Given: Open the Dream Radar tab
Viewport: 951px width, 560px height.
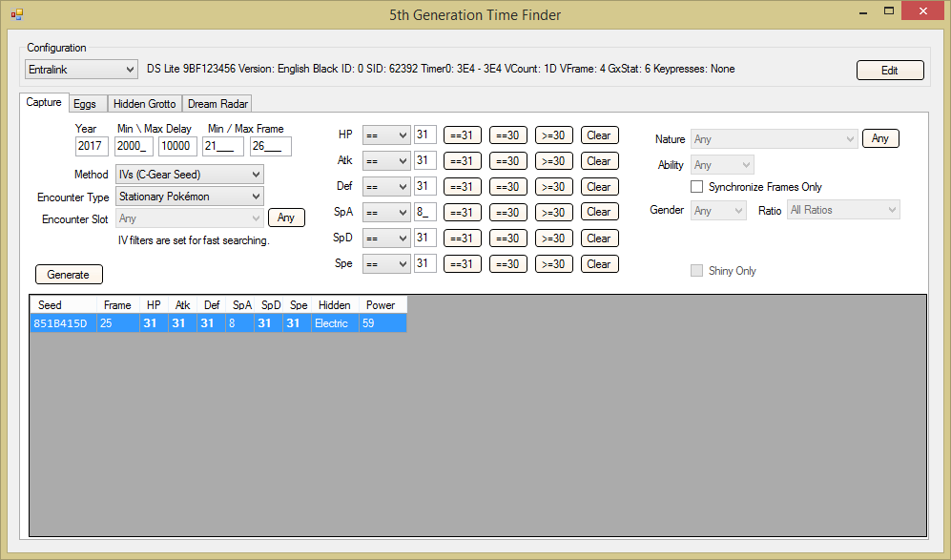Looking at the screenshot, I should coord(217,104).
